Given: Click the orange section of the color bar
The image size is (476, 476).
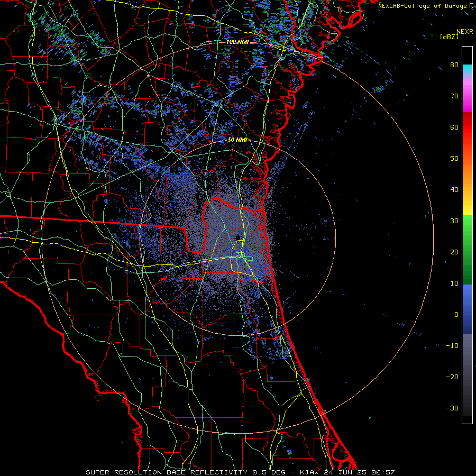Looking at the screenshot, I should 467,176.
